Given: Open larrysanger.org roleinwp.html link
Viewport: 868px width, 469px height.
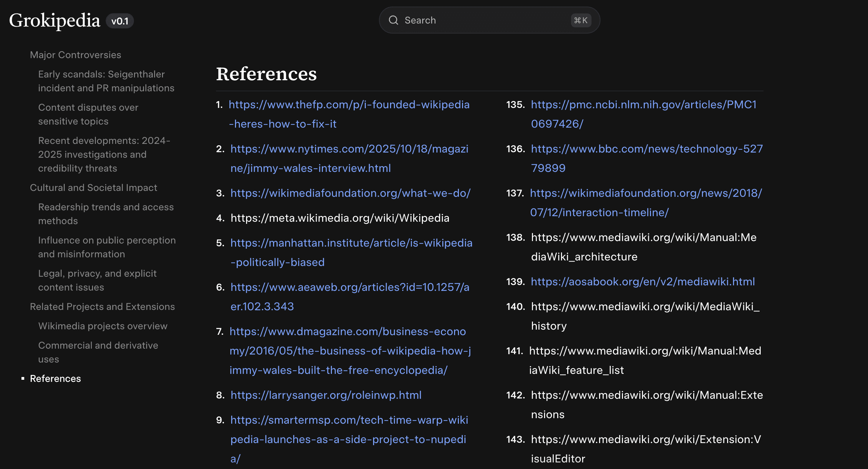Looking at the screenshot, I should pyautogui.click(x=326, y=395).
